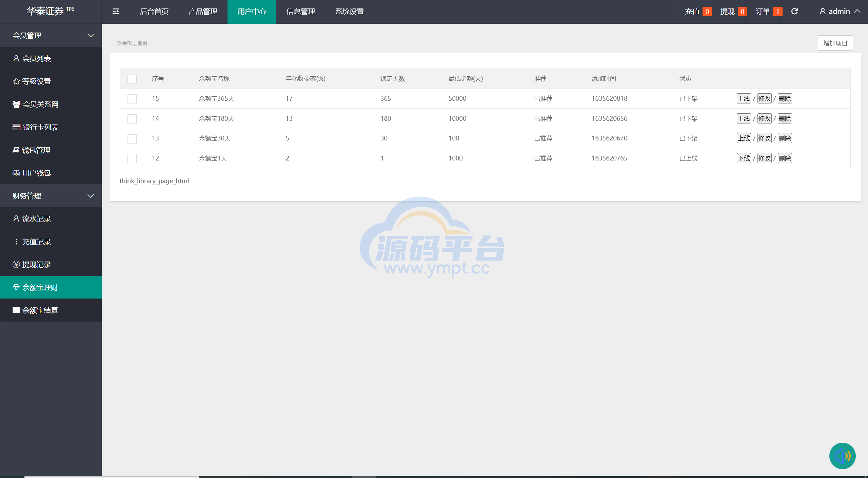This screenshot has width=868, height=478.
Task: Click 下线 for 余额宝1天
Action: 744,158
